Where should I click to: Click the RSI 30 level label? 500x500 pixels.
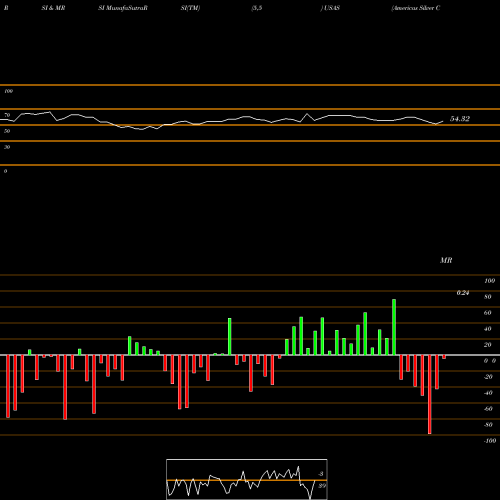click(7, 147)
